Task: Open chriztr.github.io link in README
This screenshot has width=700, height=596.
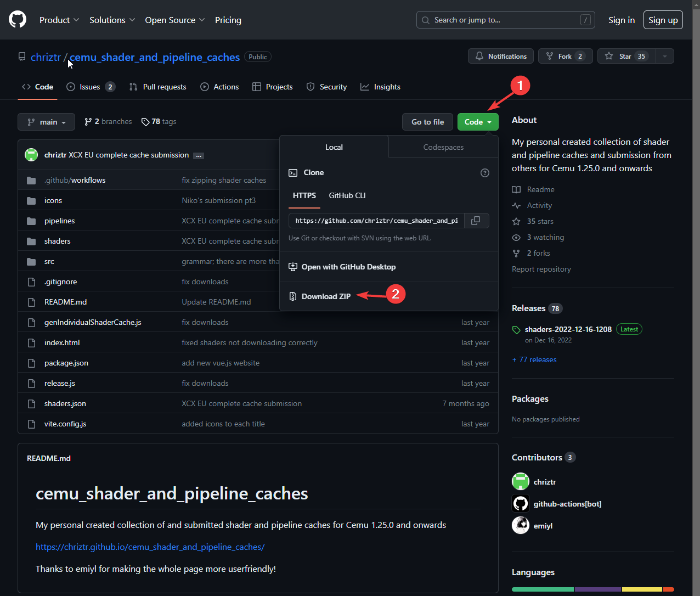Action: (150, 547)
